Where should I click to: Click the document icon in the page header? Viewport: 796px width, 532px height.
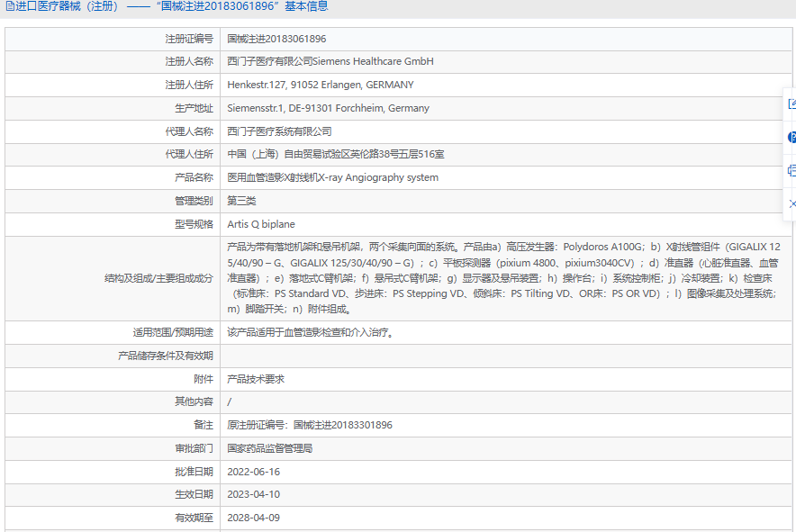[10, 6]
